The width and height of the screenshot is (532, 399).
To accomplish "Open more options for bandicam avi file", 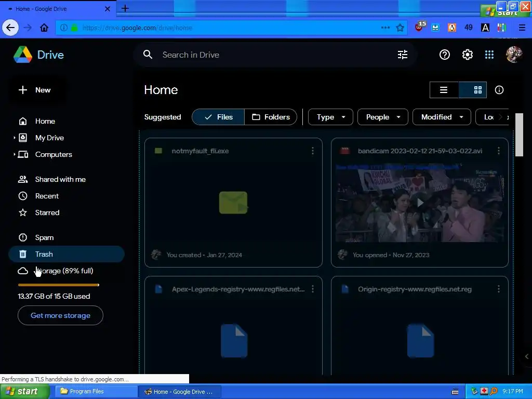I will coord(498,151).
